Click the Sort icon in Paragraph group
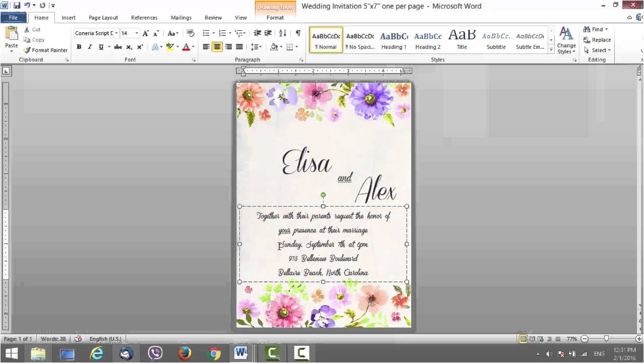The image size is (644, 363). [x=283, y=33]
